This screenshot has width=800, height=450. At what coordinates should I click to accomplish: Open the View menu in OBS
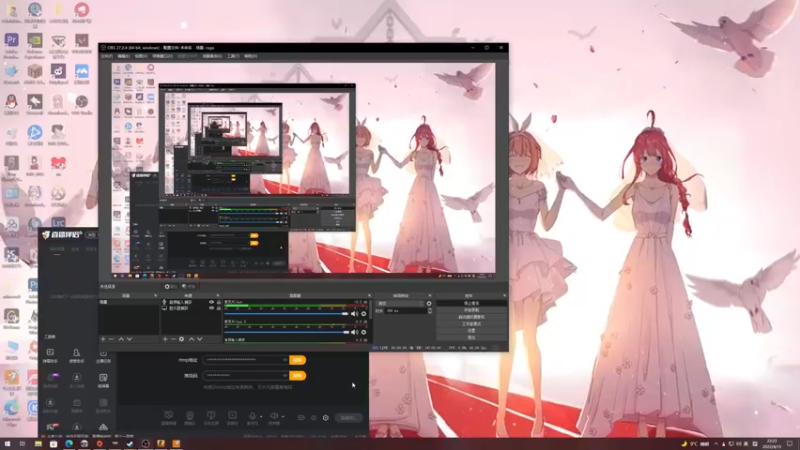click(x=141, y=56)
